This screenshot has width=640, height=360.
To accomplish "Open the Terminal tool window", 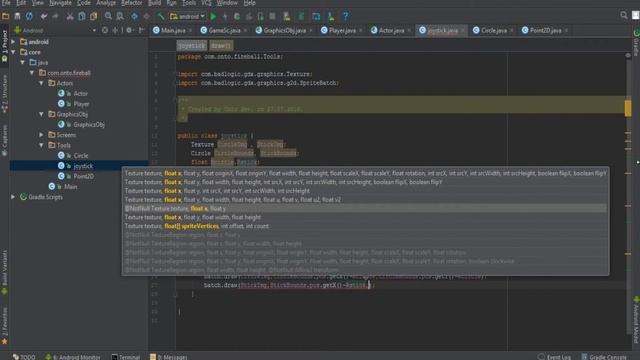I will coord(126,357).
